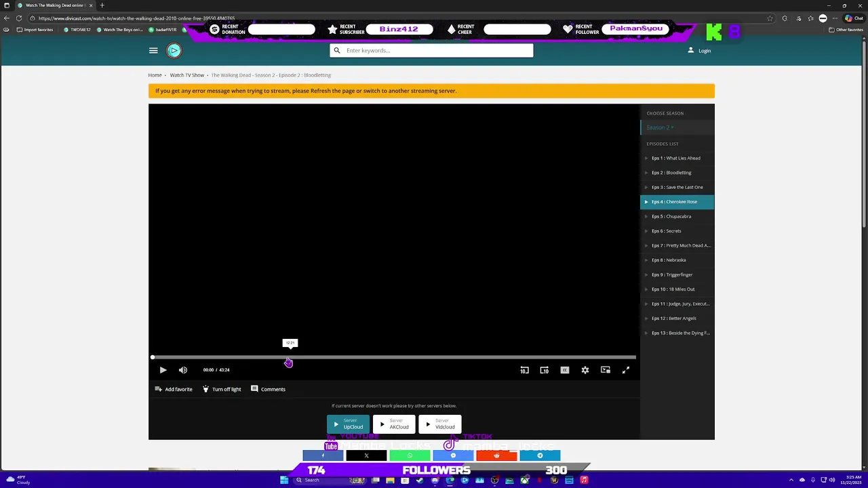Screen dimensions: 868x488
Task: Focus the Enter keywords search field
Action: 431,50
